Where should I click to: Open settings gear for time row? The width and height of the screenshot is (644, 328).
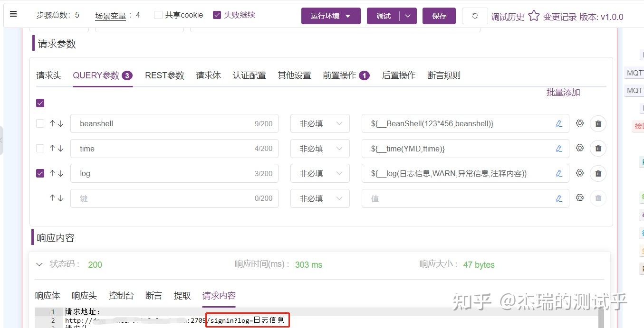click(x=580, y=148)
